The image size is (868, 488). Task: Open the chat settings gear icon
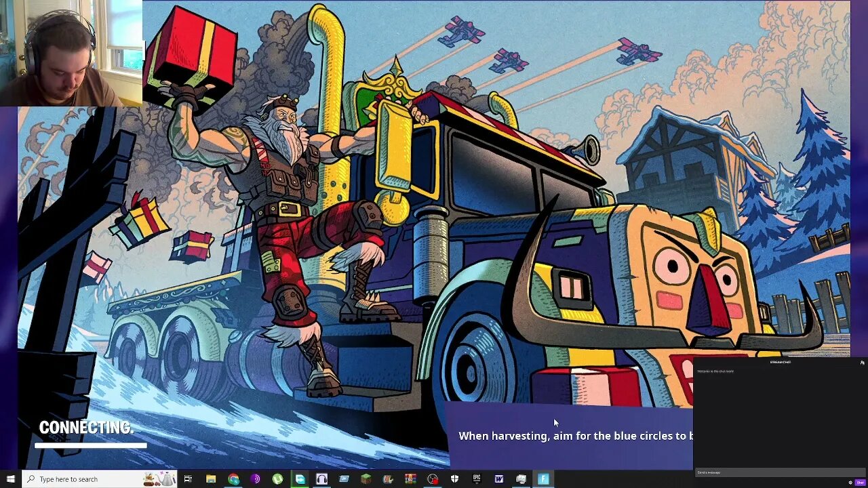click(851, 483)
